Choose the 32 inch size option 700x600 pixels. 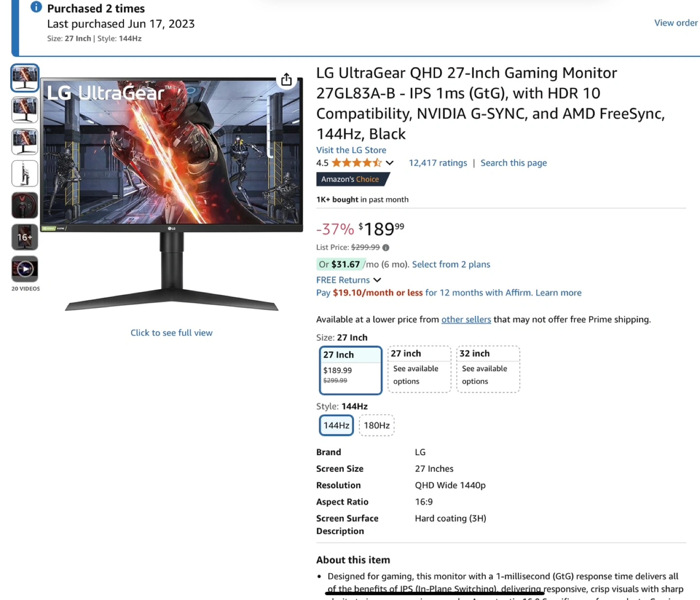click(488, 369)
